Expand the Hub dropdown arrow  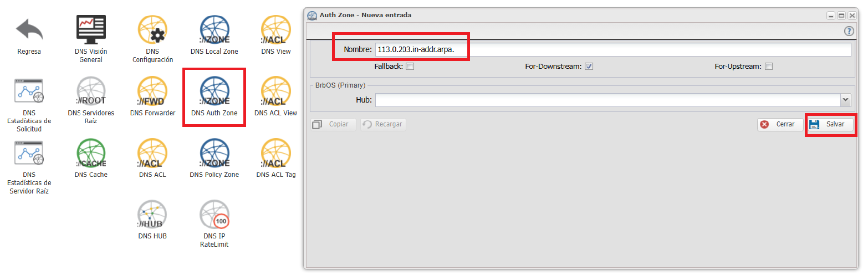pos(845,100)
